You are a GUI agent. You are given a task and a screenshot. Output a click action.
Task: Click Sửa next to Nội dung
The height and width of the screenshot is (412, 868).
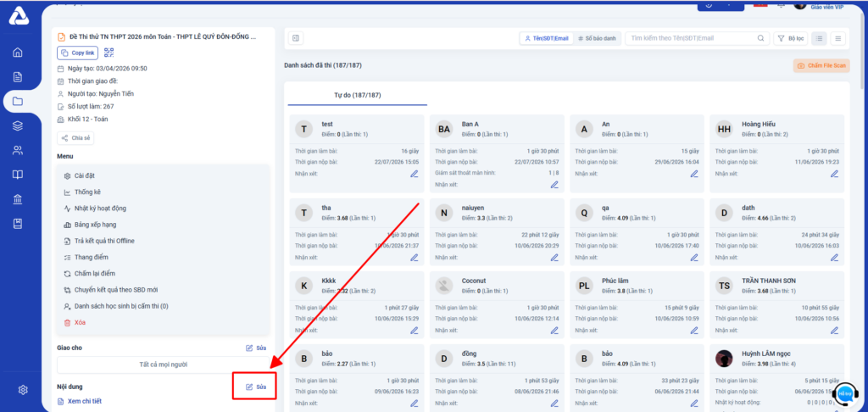[x=256, y=387]
